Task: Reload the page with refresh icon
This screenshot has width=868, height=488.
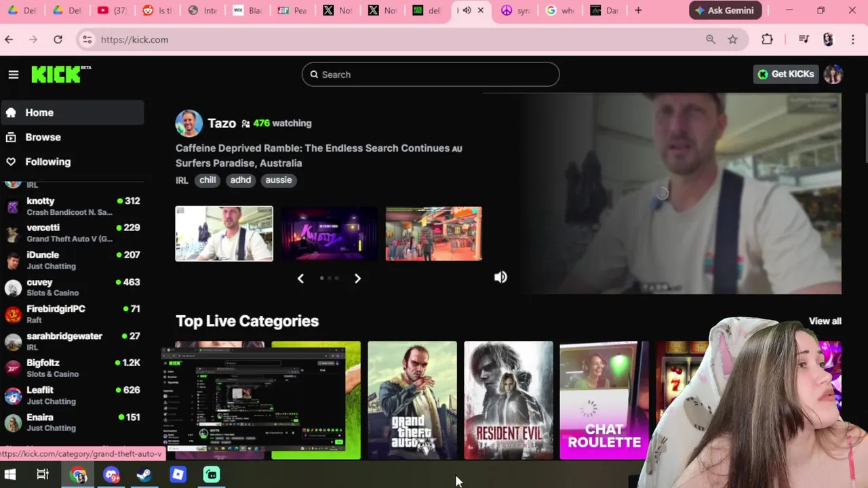Action: [x=58, y=39]
